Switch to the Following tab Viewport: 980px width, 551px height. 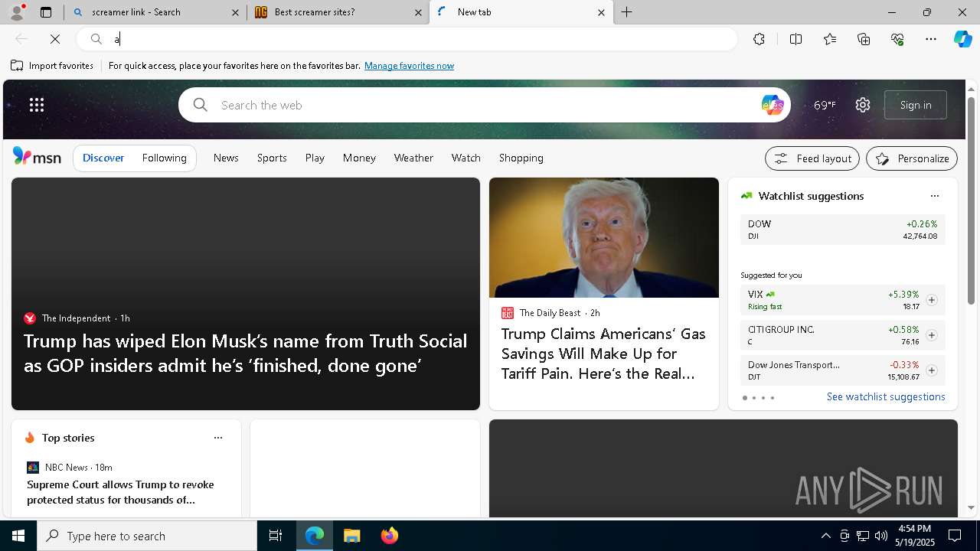pos(165,158)
